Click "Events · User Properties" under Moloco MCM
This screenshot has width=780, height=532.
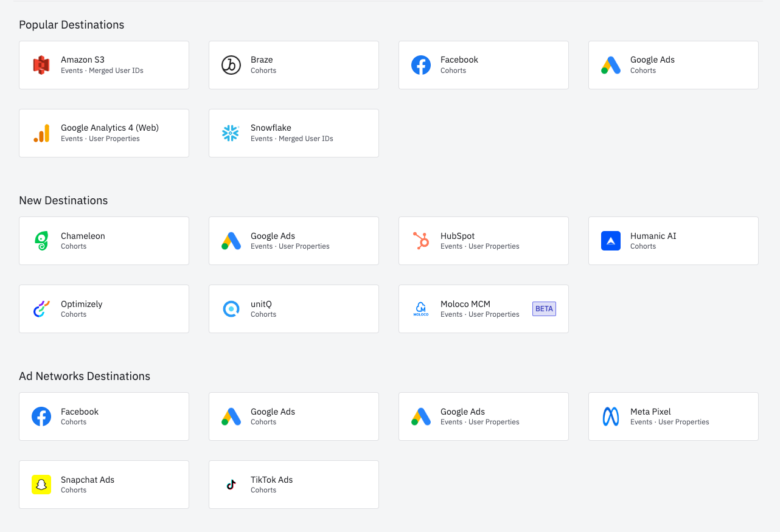pyautogui.click(x=480, y=314)
